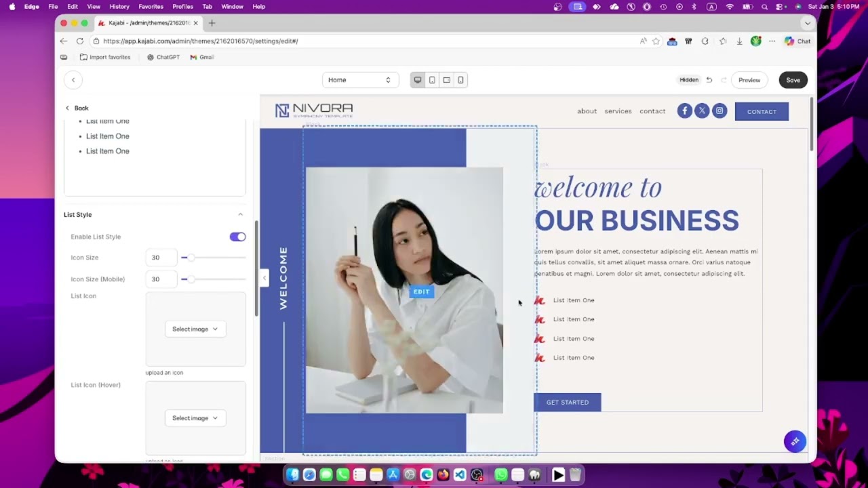868x488 pixels.
Task: Open the Gmail bookmark
Action: tap(202, 58)
